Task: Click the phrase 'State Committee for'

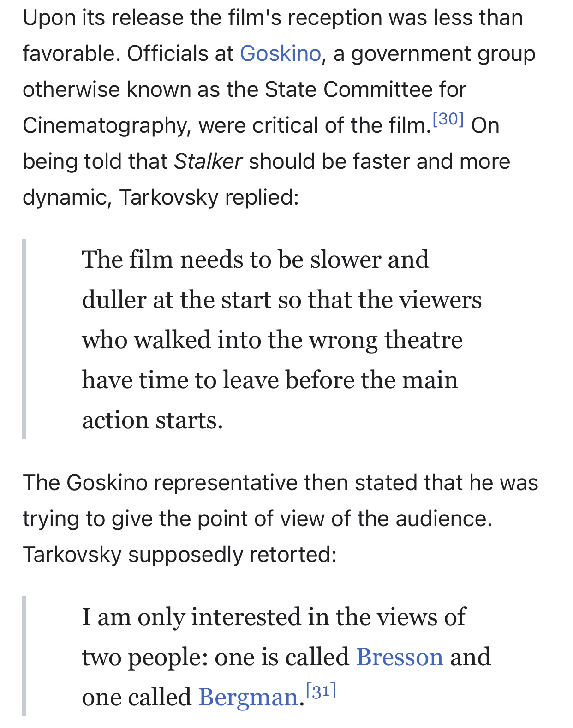Action: click(x=365, y=89)
